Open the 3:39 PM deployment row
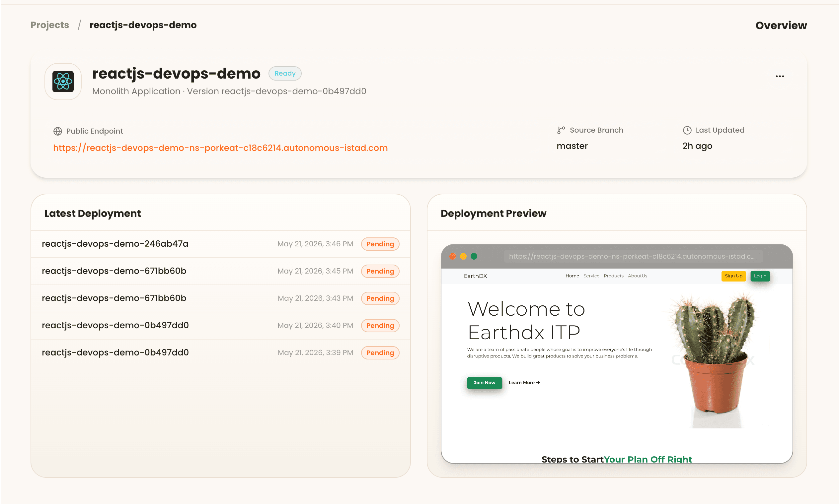The image size is (839, 504). [x=221, y=352]
